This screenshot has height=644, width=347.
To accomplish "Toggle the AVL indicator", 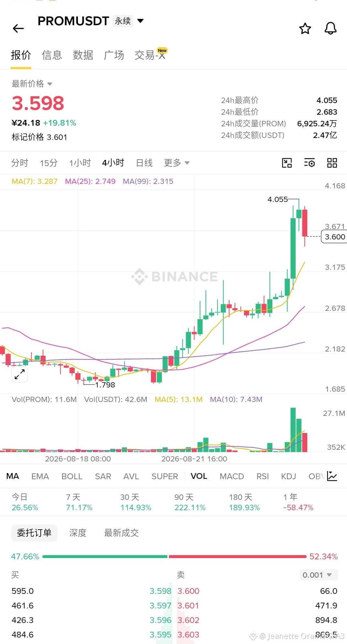I will coord(131,476).
